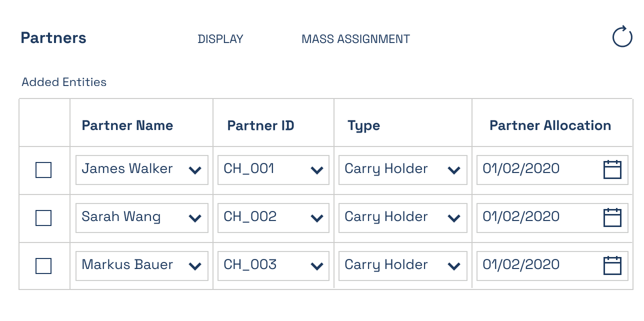Viewport: 644px width, 321px height.
Task: Click the refresh icon beside Partners header
Action: click(x=622, y=37)
